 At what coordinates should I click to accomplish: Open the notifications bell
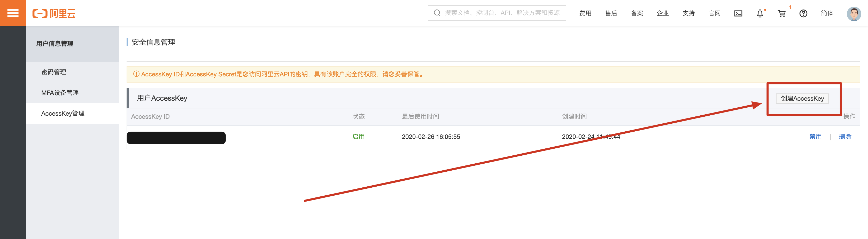pos(760,13)
